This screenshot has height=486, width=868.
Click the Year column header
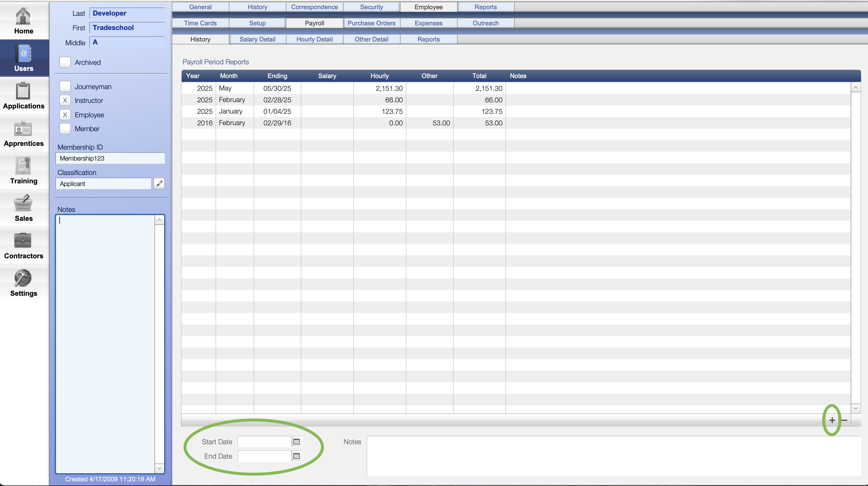tap(193, 76)
